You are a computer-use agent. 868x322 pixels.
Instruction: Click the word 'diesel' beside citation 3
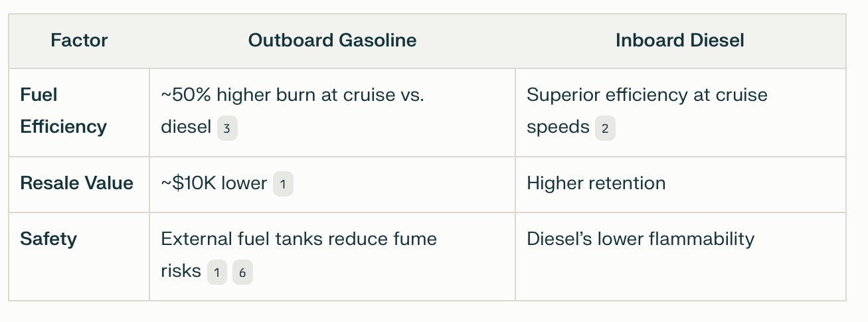tap(186, 127)
